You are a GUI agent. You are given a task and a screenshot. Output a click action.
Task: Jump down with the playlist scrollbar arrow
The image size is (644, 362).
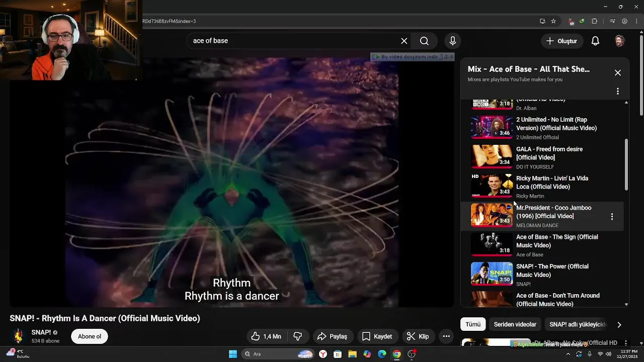[x=626, y=304]
